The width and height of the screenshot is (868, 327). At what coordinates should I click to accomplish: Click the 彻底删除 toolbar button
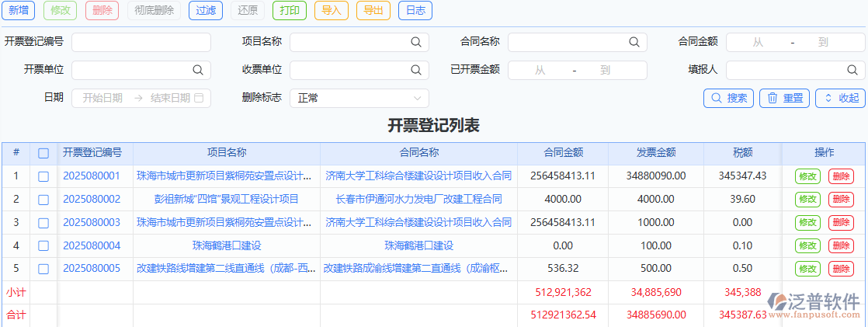[154, 11]
